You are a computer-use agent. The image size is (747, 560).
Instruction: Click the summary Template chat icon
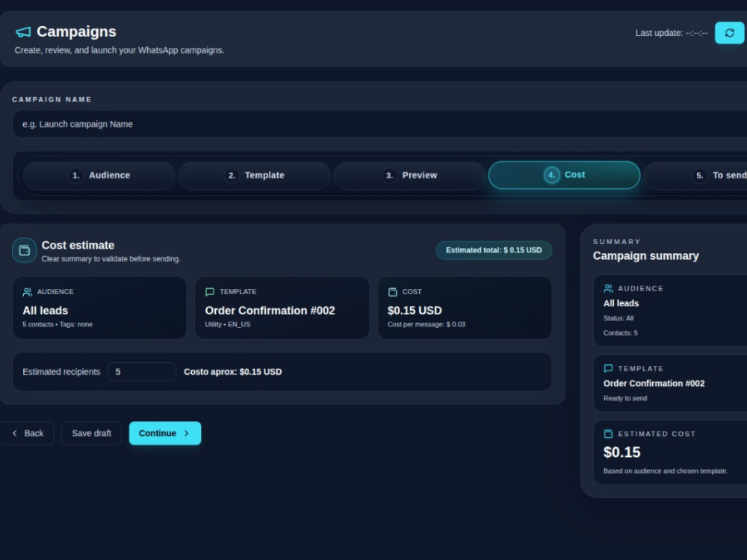608,369
